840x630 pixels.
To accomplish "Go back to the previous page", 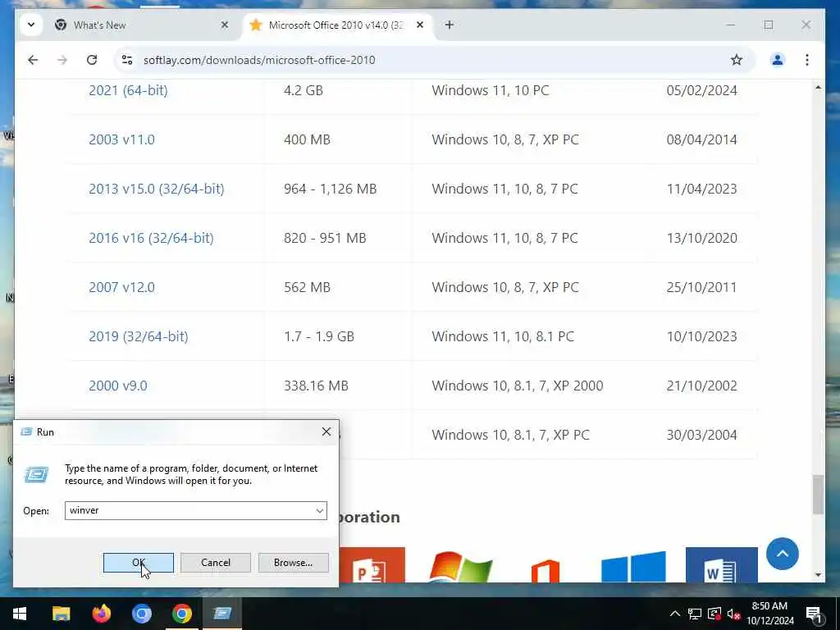I will [x=33, y=60].
